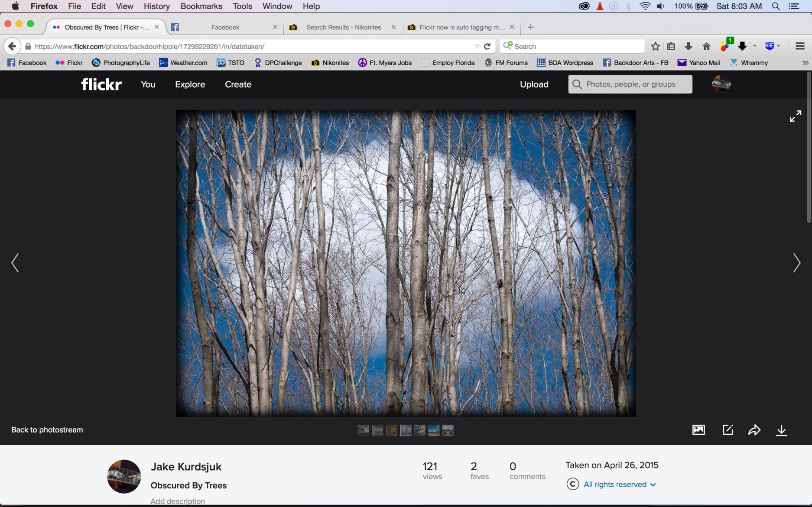This screenshot has width=812, height=507.
Task: Click the download photo arrow icon
Action: coord(781,430)
